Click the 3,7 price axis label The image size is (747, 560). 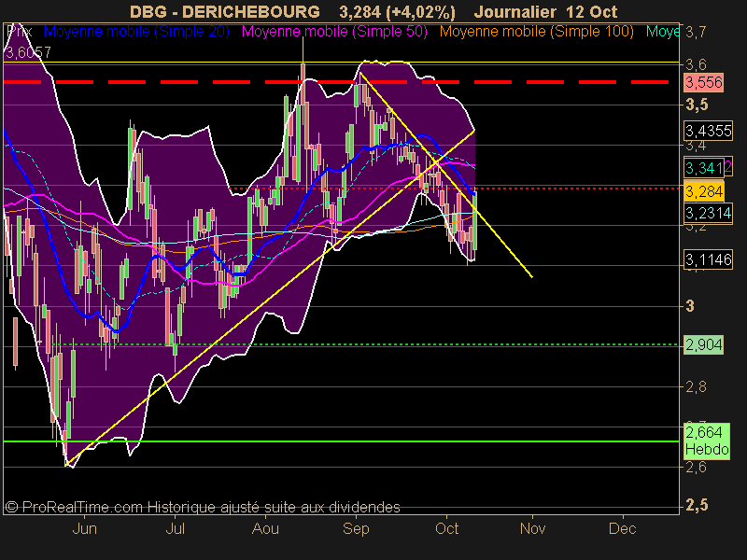tap(696, 33)
